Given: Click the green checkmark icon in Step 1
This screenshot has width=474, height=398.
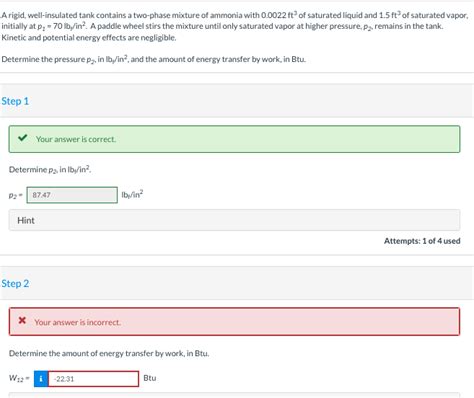Looking at the screenshot, I should pyautogui.click(x=23, y=138).
